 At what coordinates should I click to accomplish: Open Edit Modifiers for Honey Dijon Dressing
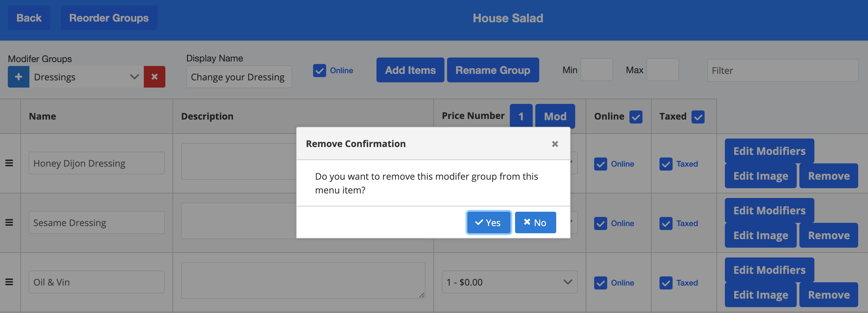tap(769, 151)
